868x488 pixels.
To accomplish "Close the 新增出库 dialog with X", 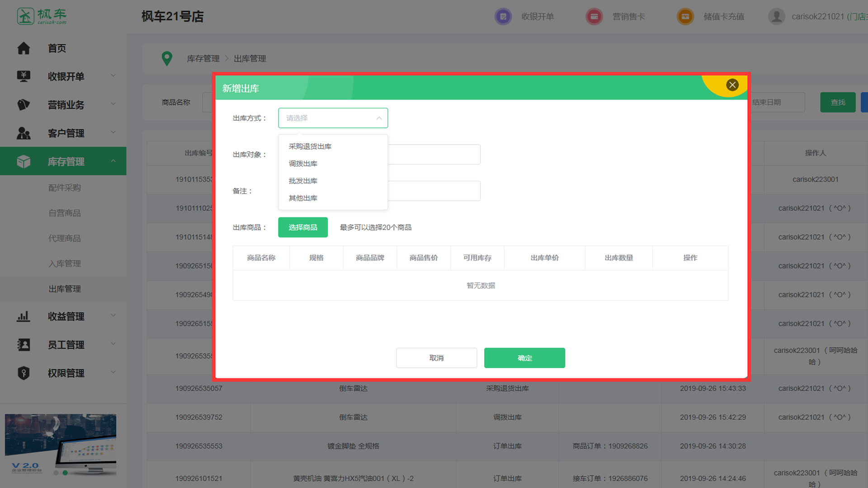I will tap(732, 85).
